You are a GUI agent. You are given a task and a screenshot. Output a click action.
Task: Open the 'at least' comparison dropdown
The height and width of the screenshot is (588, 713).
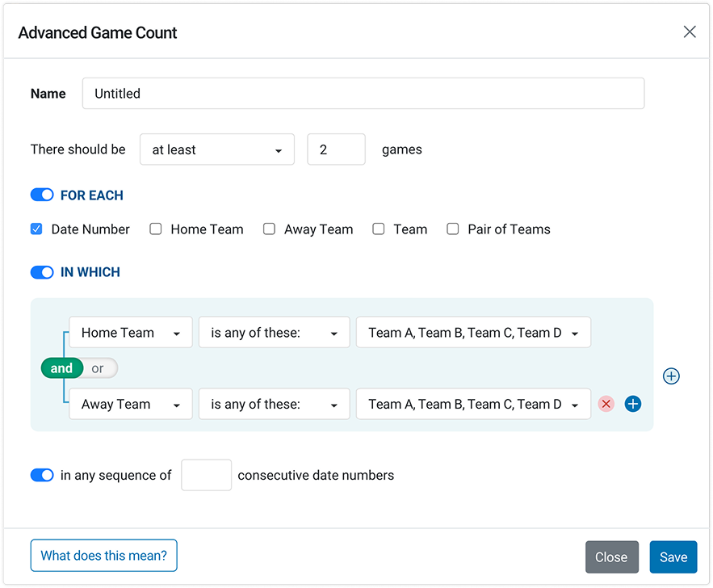tap(217, 149)
